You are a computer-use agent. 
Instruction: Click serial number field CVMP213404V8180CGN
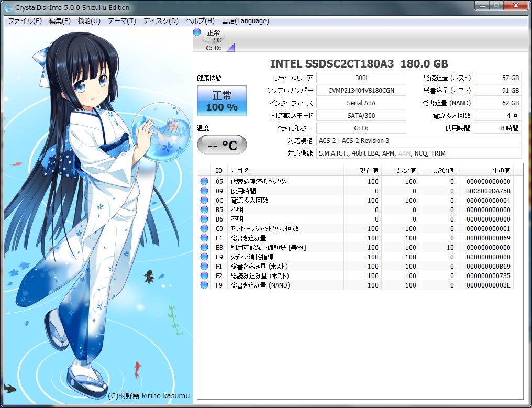tap(361, 90)
